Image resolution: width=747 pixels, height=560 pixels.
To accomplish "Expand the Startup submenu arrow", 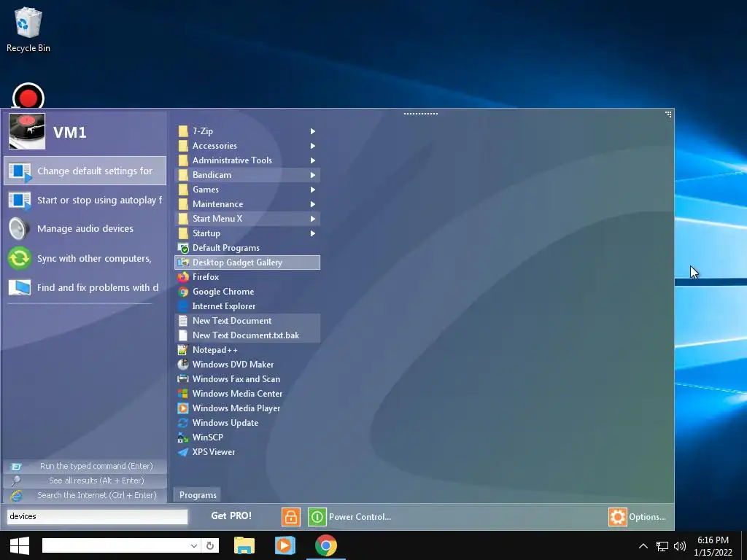I will [312, 233].
